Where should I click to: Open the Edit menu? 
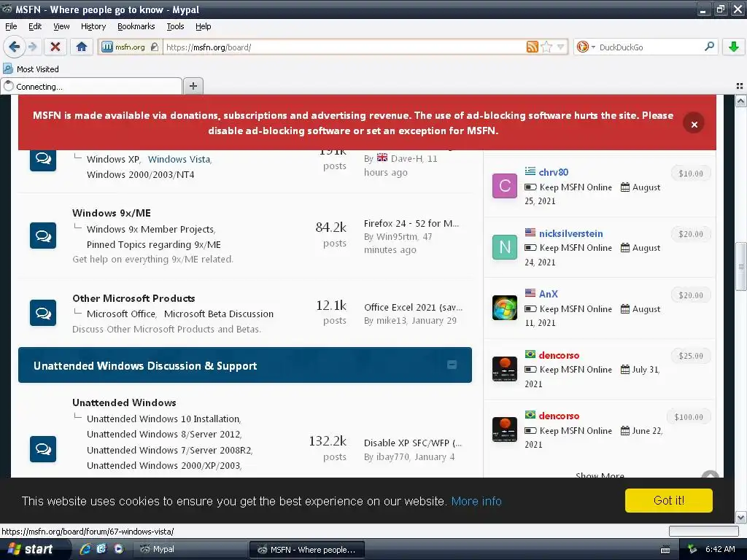click(x=35, y=26)
